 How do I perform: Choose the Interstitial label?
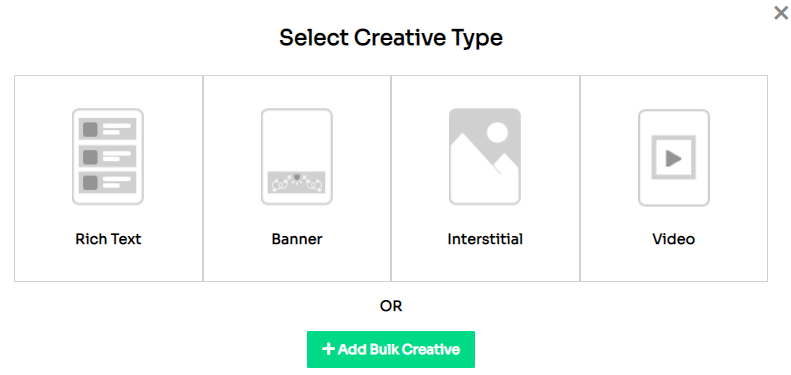485,239
